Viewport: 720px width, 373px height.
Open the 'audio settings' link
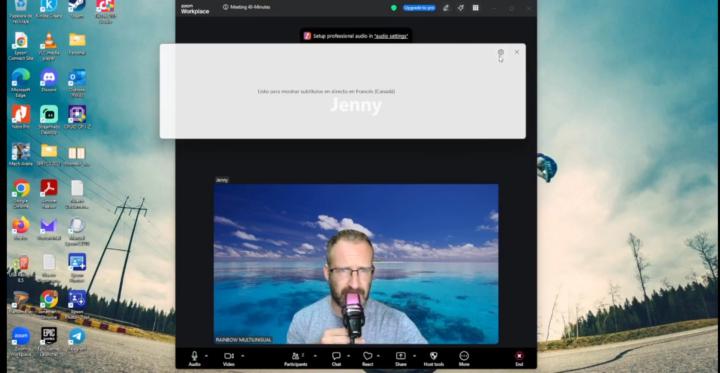(x=391, y=36)
